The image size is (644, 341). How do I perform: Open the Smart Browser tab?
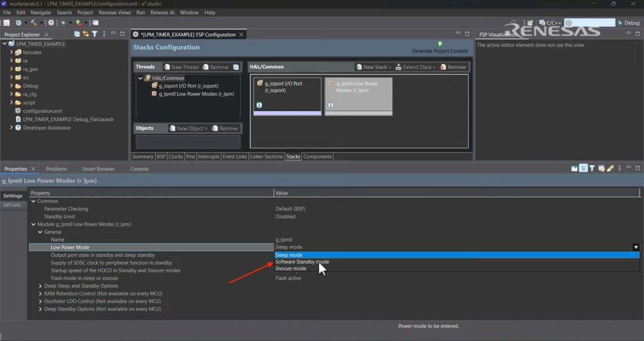98,169
